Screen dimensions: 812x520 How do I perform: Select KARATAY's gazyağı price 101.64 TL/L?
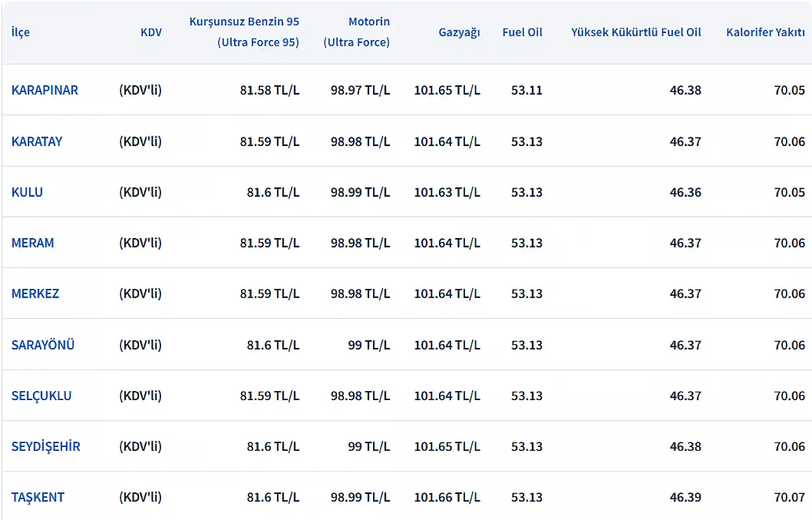tap(447, 142)
